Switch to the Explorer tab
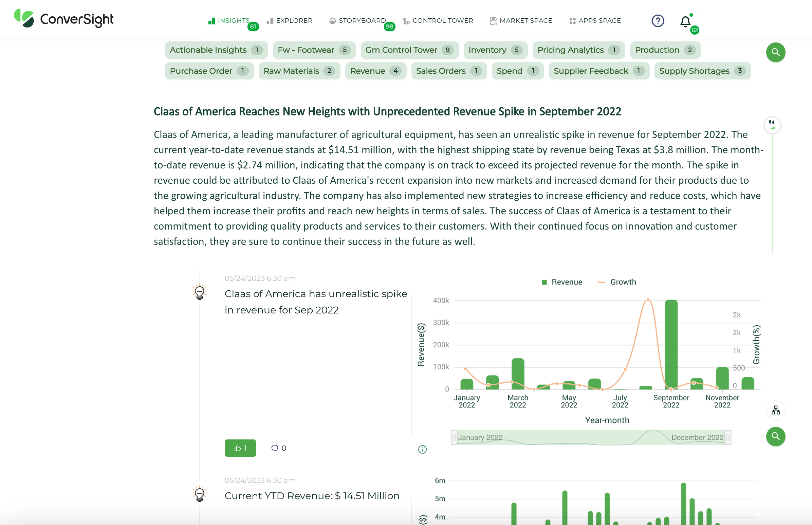The width and height of the screenshot is (812, 525). point(290,21)
